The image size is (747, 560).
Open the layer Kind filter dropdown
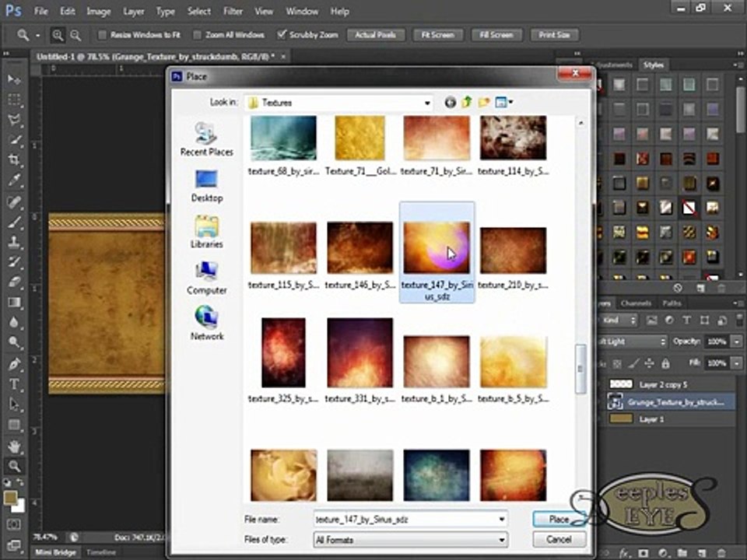tap(618, 320)
